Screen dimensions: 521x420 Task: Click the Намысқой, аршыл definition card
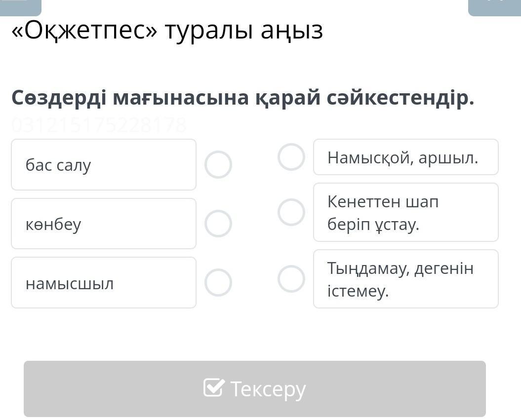point(405,157)
